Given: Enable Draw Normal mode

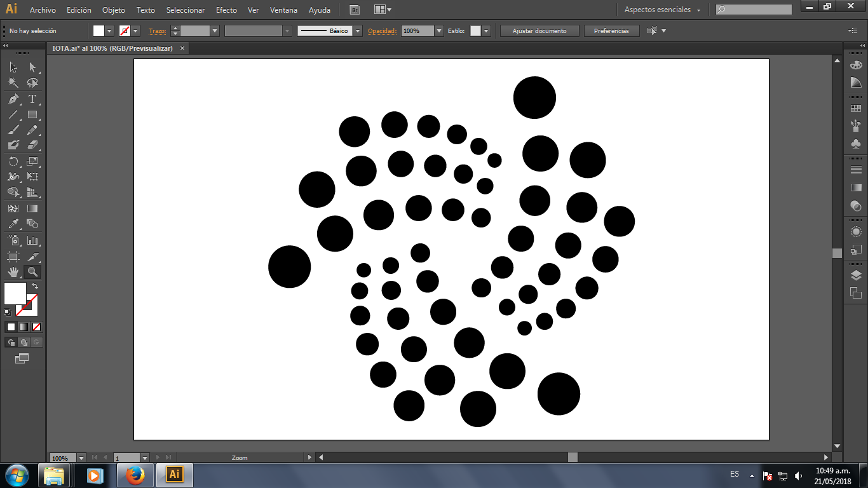Looking at the screenshot, I should tap(11, 342).
